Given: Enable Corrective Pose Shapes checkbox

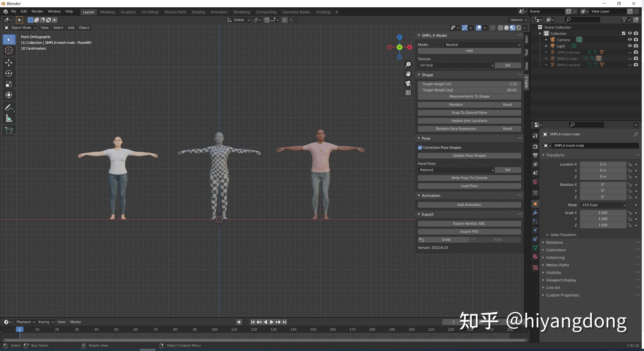Looking at the screenshot, I should click(x=420, y=148).
